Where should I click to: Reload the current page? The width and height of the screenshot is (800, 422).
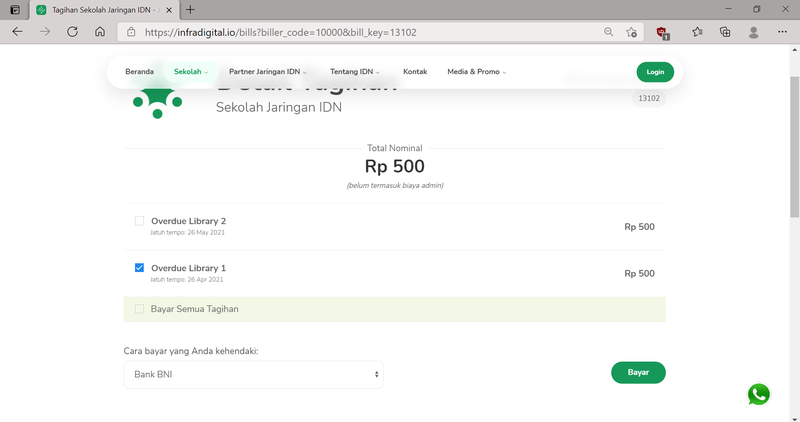[x=72, y=32]
